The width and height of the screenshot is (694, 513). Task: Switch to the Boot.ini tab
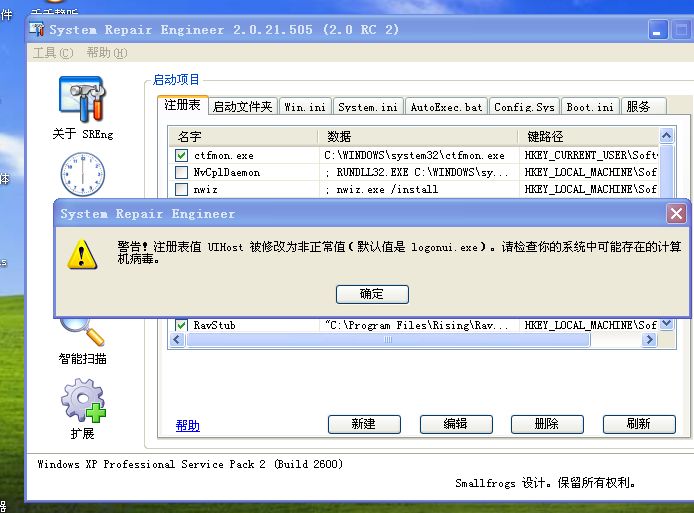point(590,107)
